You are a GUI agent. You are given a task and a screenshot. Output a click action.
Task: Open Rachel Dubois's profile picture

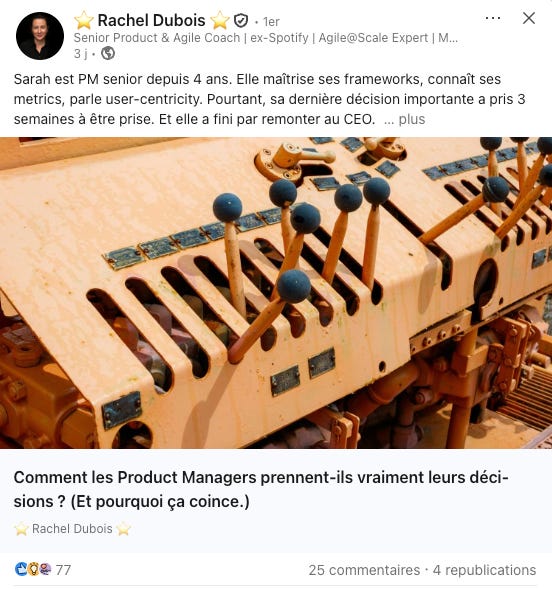(x=40, y=36)
